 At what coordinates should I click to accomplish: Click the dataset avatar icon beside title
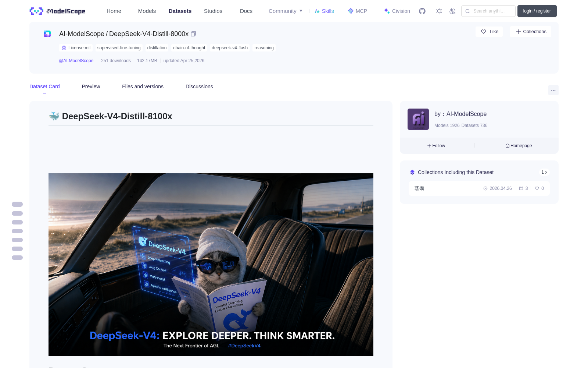(47, 34)
